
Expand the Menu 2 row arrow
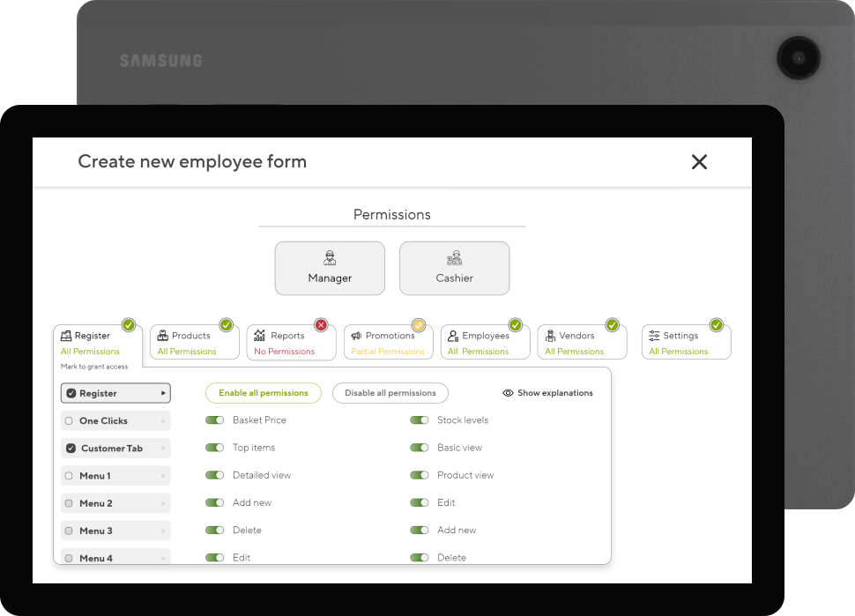163,503
